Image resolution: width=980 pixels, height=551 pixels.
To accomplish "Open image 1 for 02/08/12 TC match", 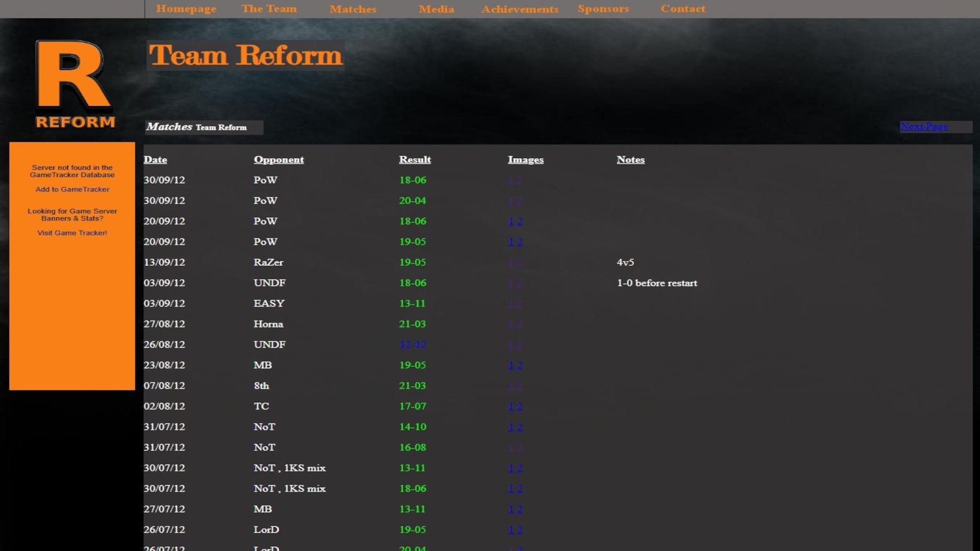I will [x=511, y=407].
